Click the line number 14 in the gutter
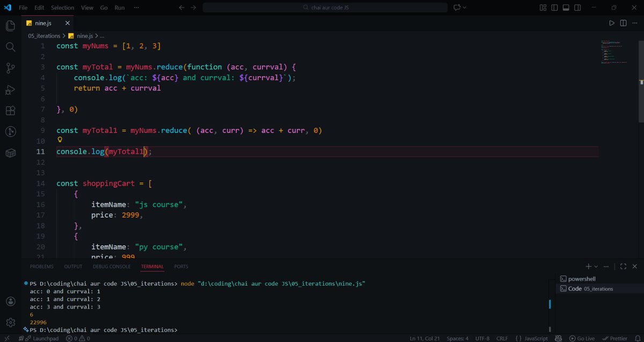The image size is (644, 342). pyautogui.click(x=41, y=183)
